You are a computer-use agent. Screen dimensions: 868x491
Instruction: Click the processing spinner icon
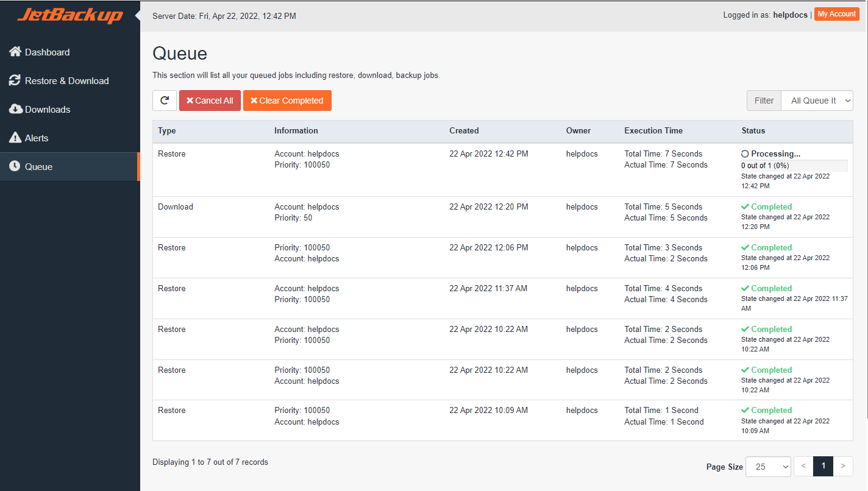(745, 154)
